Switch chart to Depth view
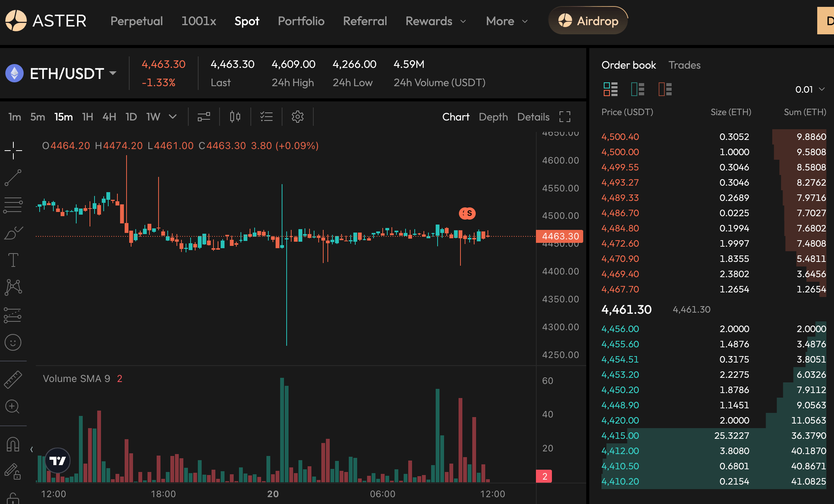Screen dimensions: 834x504 click(493, 117)
